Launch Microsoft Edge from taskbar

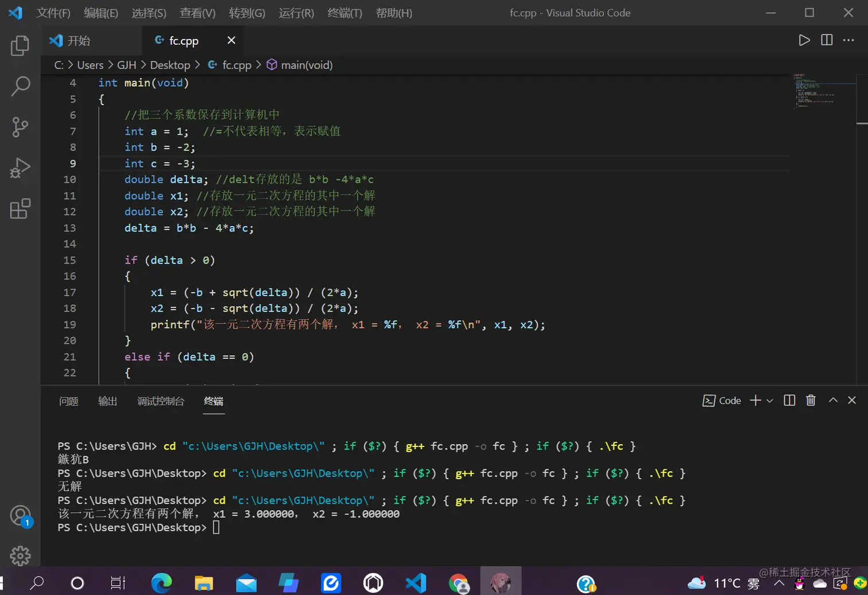[161, 583]
